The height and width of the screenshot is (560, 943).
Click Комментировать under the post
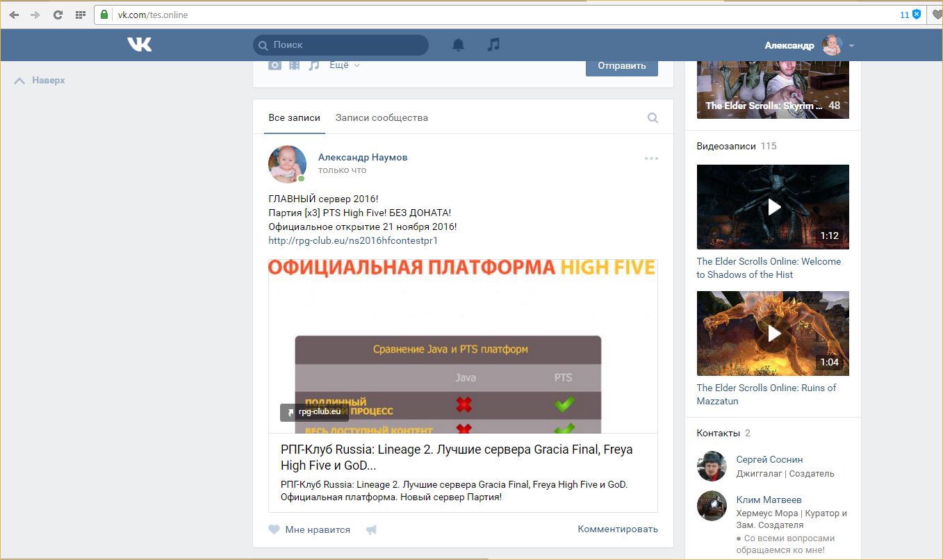[x=617, y=529]
